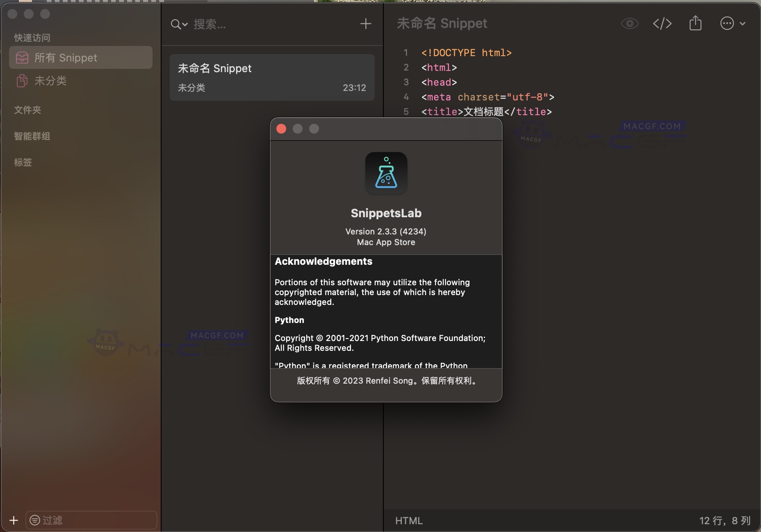Image resolution: width=761 pixels, height=532 pixels.
Task: Select the 标签 sidebar item
Action: pos(23,162)
